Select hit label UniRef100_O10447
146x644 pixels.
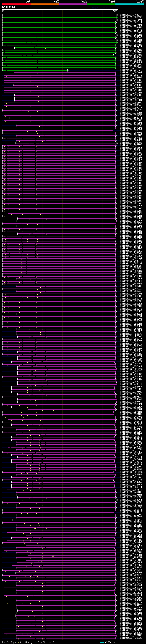(x=131, y=608)
